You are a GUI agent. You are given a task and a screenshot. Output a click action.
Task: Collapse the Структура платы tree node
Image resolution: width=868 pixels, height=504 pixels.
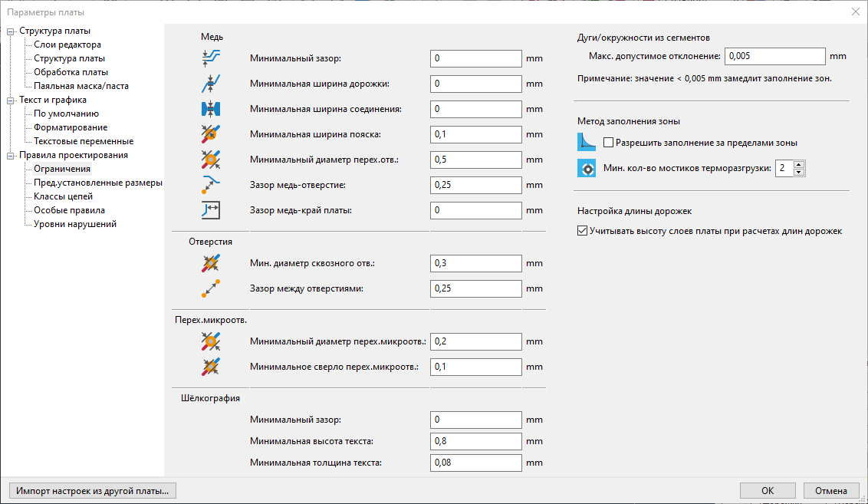tap(10, 31)
